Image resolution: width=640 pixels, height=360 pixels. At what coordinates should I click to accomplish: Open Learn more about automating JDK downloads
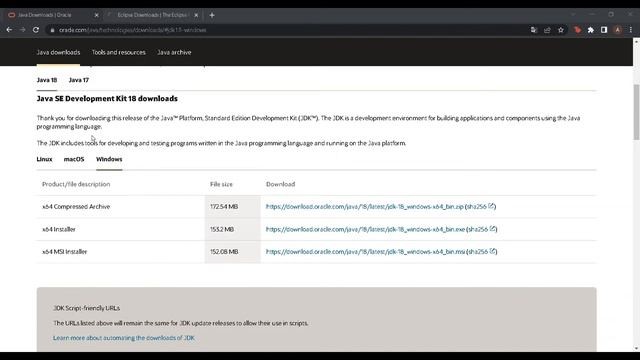124,338
